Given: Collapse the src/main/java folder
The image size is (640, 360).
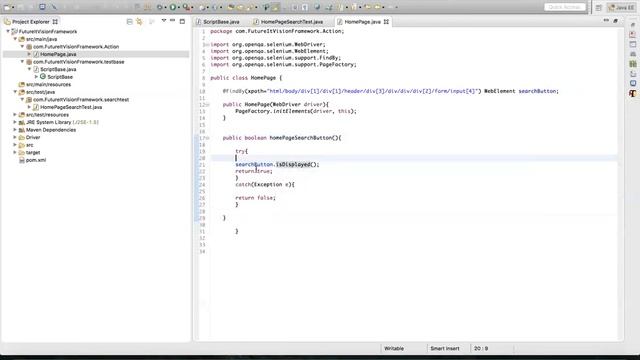Looking at the screenshot, I should [15, 39].
